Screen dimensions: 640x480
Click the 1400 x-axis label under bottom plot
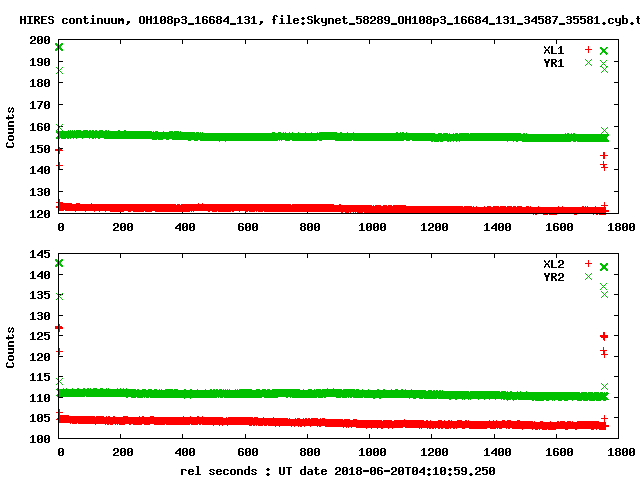click(x=497, y=452)
